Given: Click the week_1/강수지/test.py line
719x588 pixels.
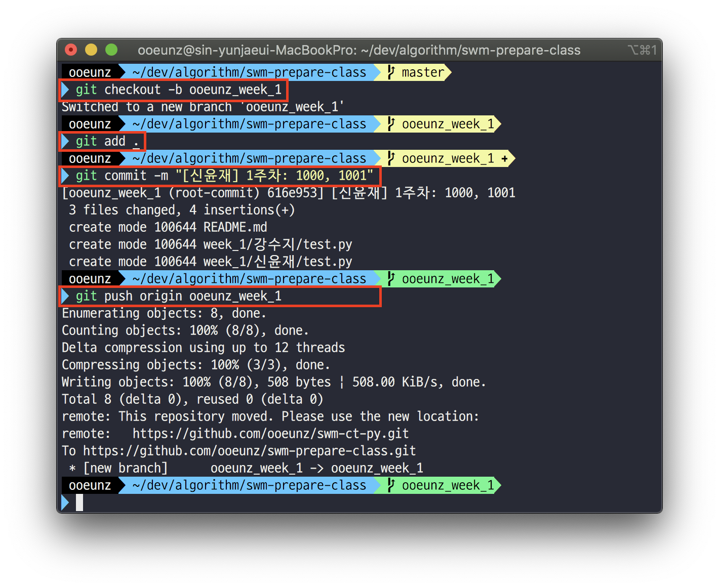Looking at the screenshot, I should coord(211,244).
